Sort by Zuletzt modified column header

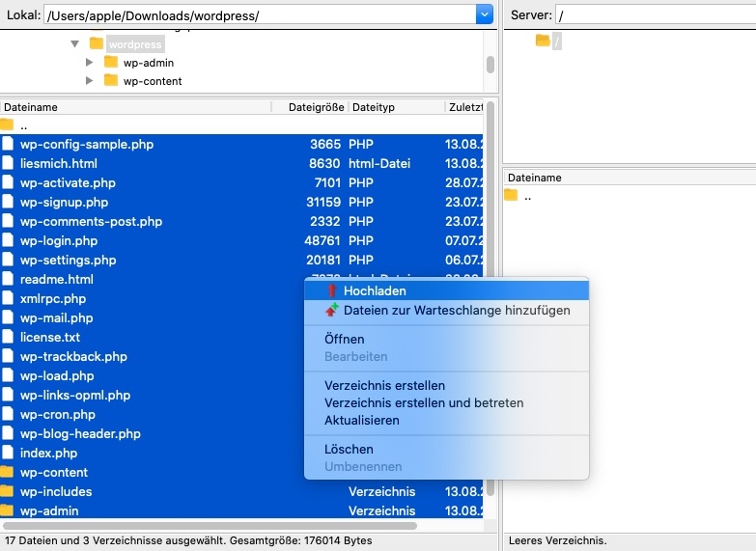click(x=464, y=107)
